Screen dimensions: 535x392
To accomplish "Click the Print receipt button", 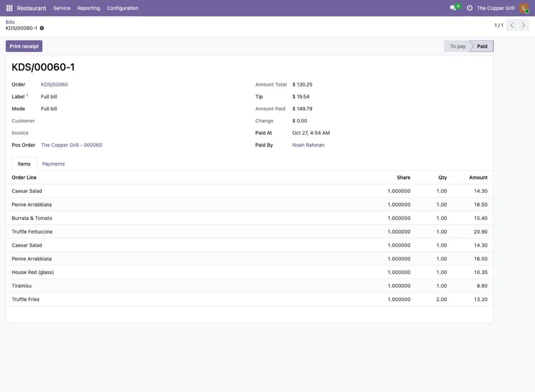I will click(24, 46).
